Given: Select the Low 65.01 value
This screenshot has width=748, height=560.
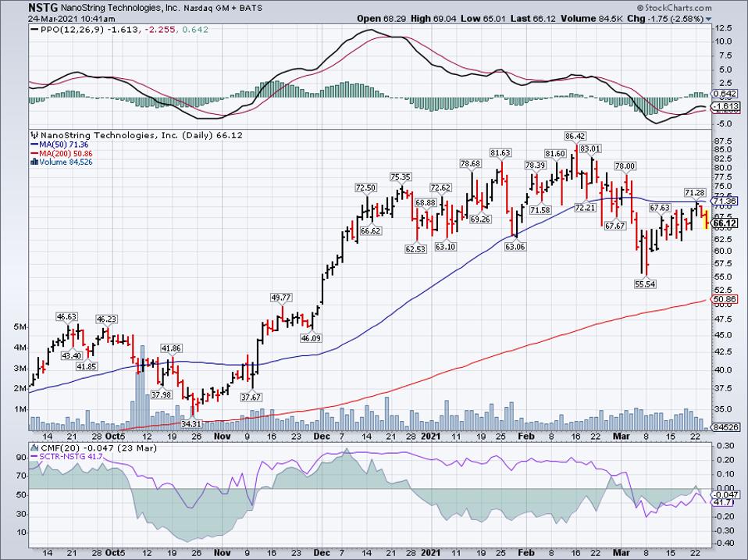Looking at the screenshot, I should tap(483, 19).
